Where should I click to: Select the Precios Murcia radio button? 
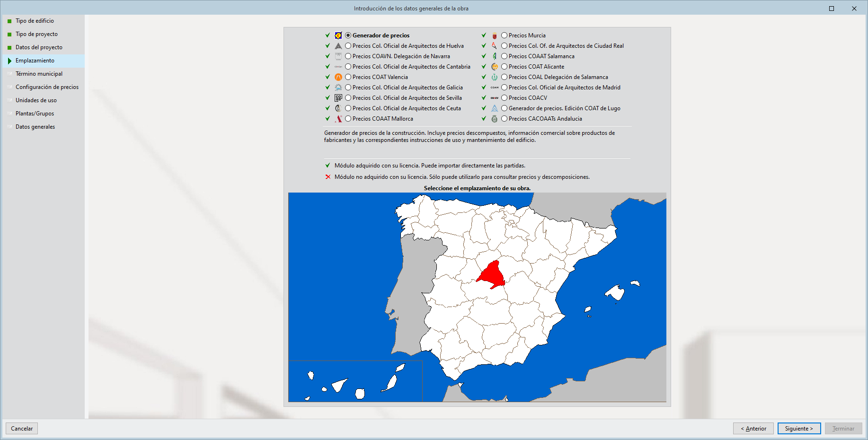pos(505,35)
